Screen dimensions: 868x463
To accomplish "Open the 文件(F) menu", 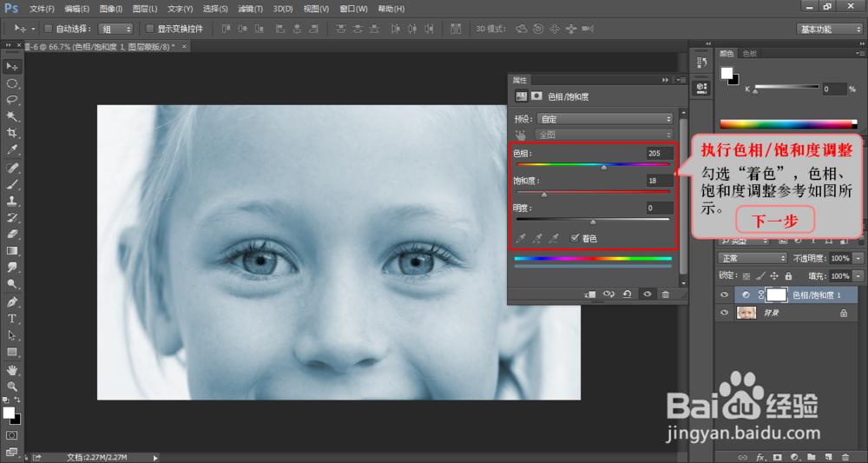I will tap(42, 9).
